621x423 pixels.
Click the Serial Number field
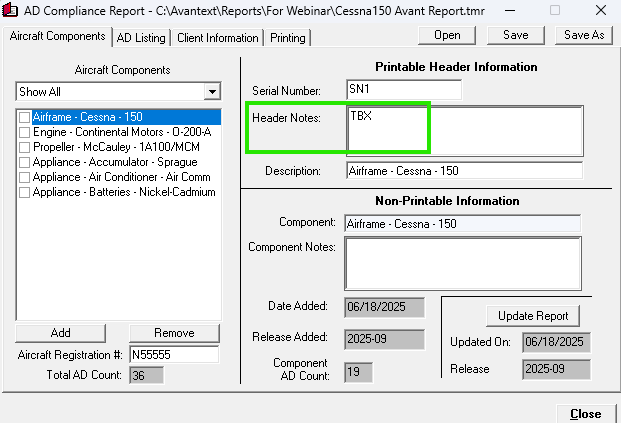403,90
